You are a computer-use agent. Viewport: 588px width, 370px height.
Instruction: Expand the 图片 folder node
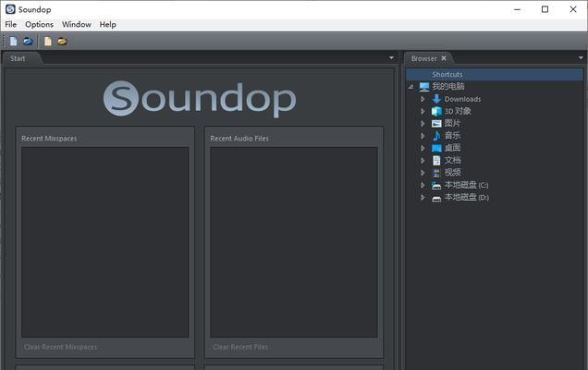(423, 123)
